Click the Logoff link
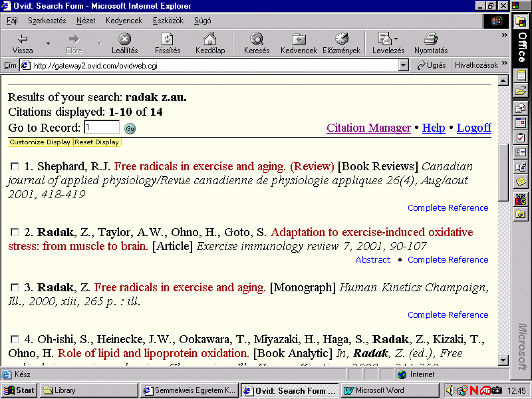This screenshot has width=532, height=399. (x=473, y=128)
